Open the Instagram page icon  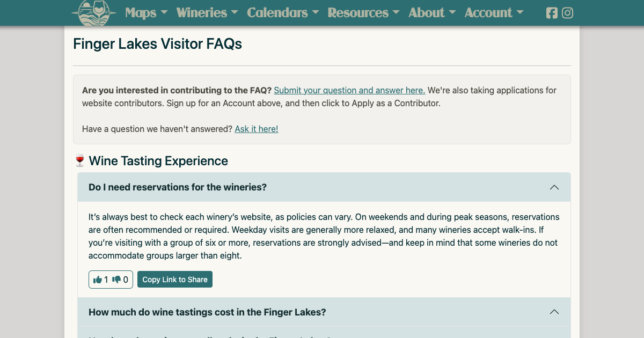[x=568, y=13]
